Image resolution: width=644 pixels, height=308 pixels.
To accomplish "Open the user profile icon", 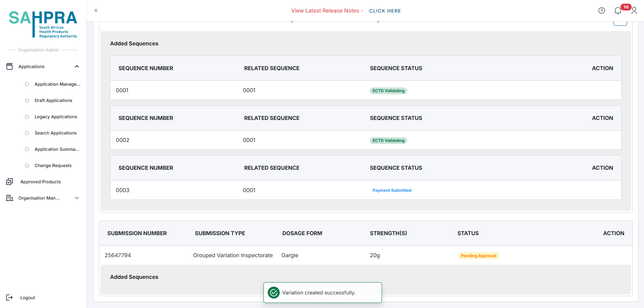I will tap(634, 11).
